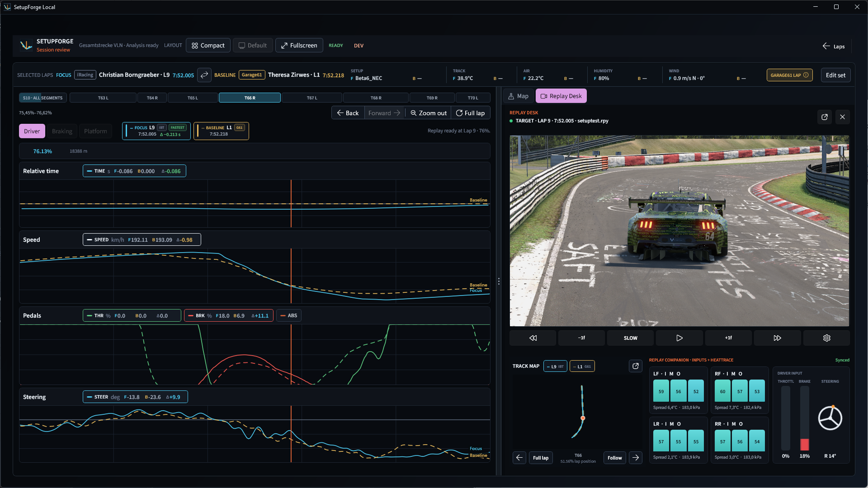Image resolution: width=868 pixels, height=488 pixels.
Task: Step back one frame (−1f)
Action: pyautogui.click(x=581, y=338)
